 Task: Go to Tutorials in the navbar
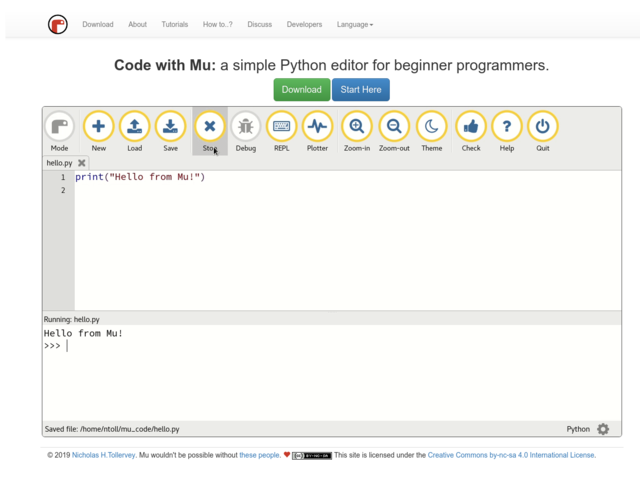pos(175,24)
